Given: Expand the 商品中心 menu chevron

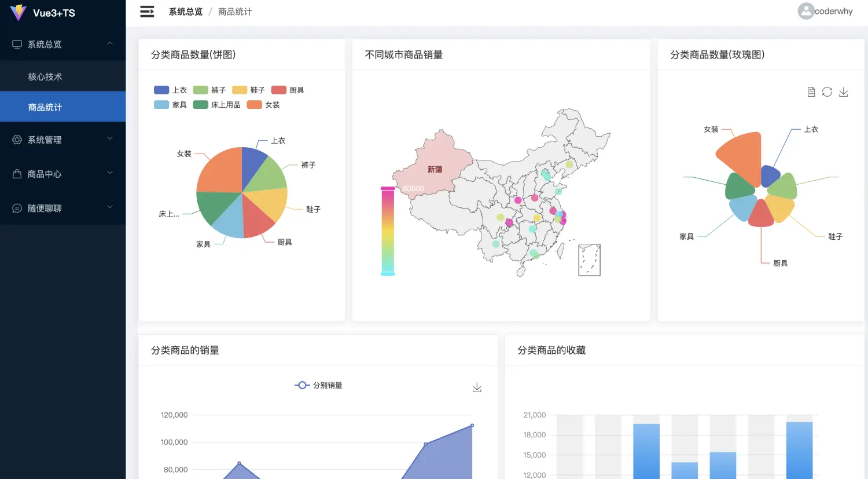Looking at the screenshot, I should (110, 173).
